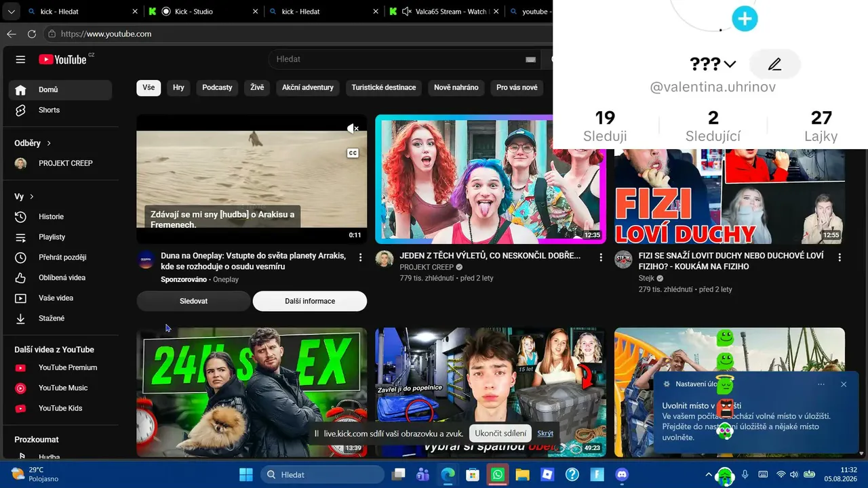
Task: Select the Podcasty filter chip
Action: (217, 87)
